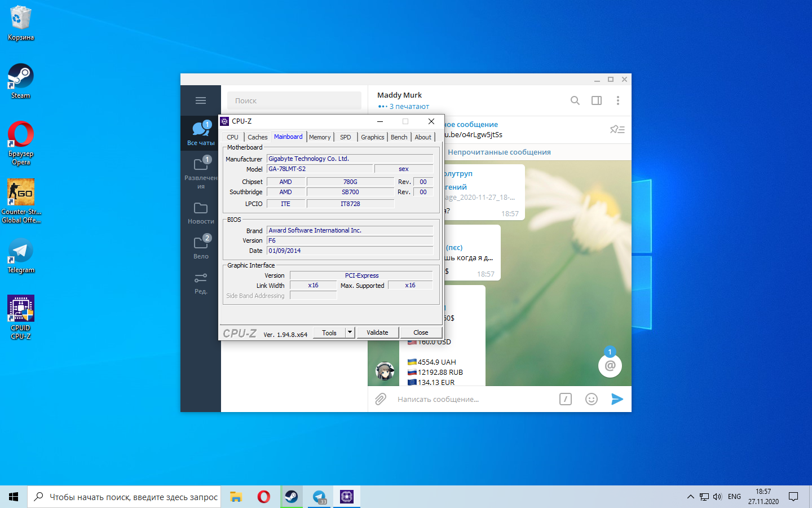Click the GA-78LMT-S2 model field

click(x=319, y=169)
